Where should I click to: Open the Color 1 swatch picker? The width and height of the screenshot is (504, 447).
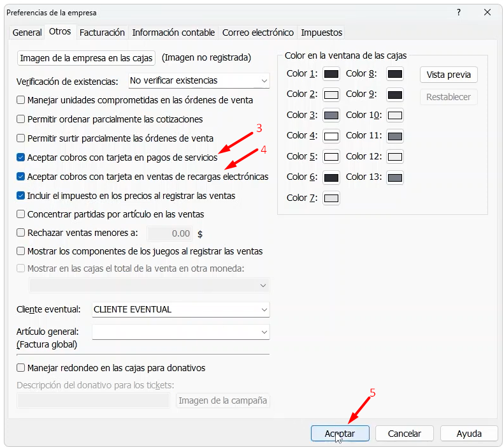[x=331, y=74]
